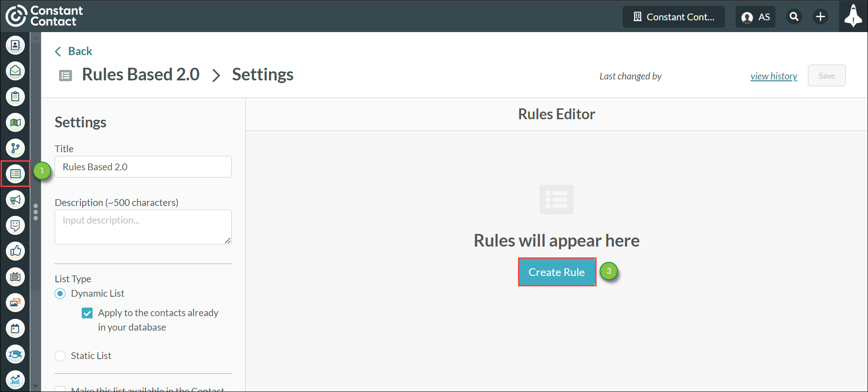Uncheck Apply to the contacts already checkbox
The width and height of the screenshot is (868, 392).
pos(87,313)
